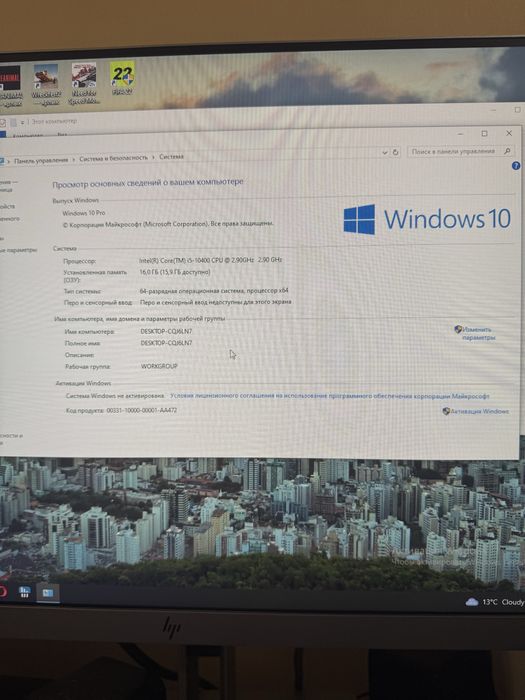Screen dimensions: 525x700
Task: Select the 'Система' breadcrumb segment
Action: (171, 156)
